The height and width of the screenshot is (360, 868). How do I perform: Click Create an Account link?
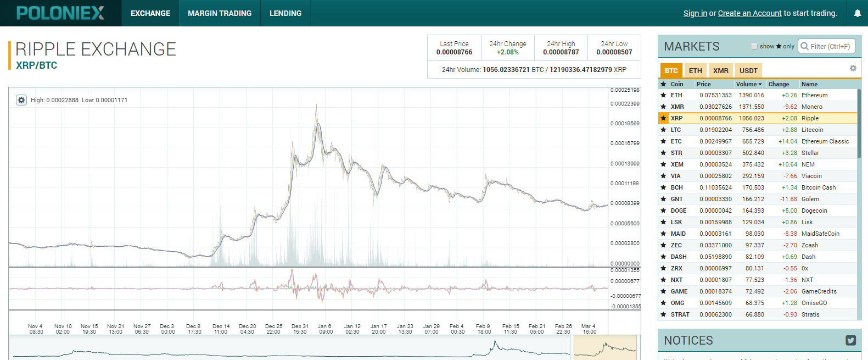pyautogui.click(x=749, y=13)
